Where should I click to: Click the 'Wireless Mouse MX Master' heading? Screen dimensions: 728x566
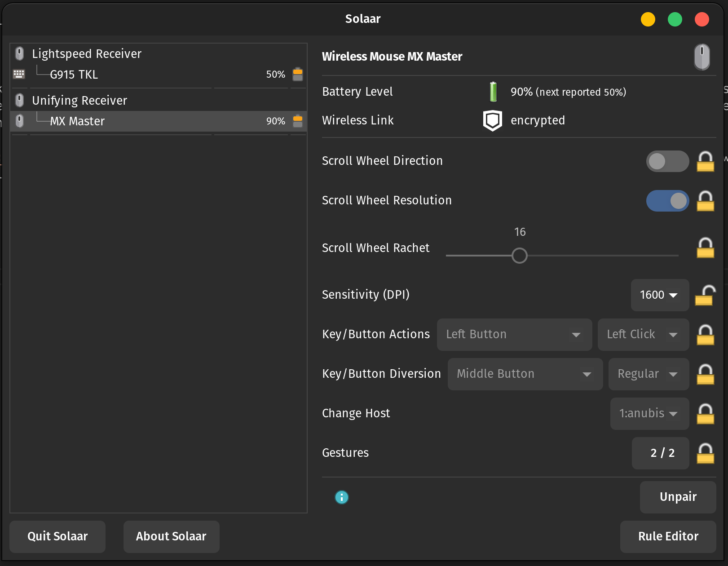point(392,57)
